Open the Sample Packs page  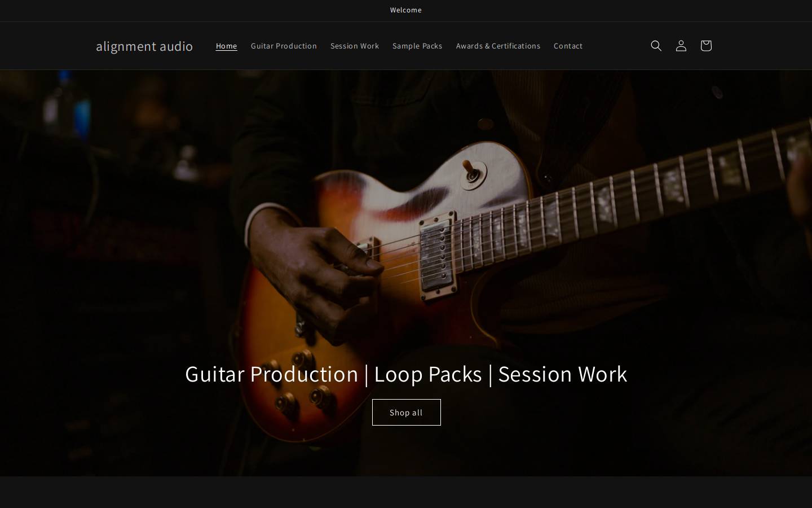[417, 46]
